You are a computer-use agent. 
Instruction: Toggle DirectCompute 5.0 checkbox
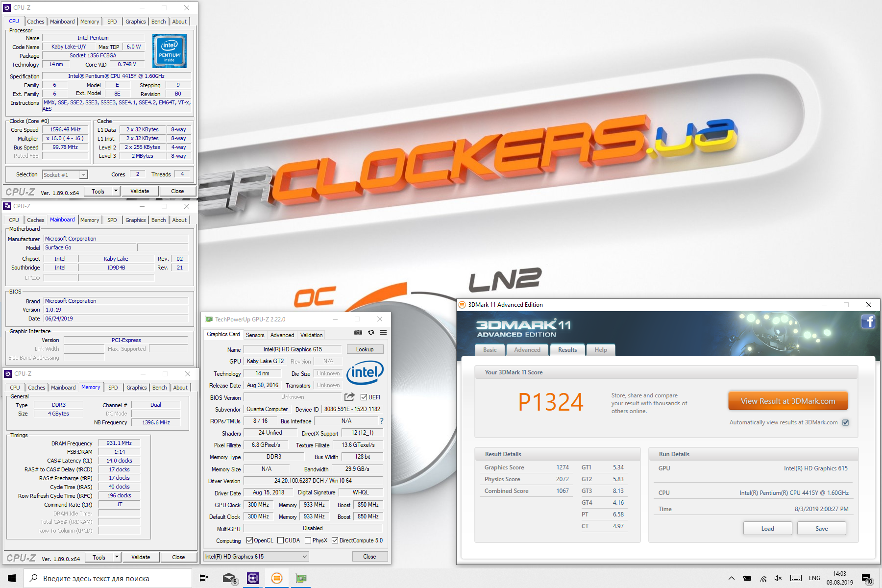335,540
